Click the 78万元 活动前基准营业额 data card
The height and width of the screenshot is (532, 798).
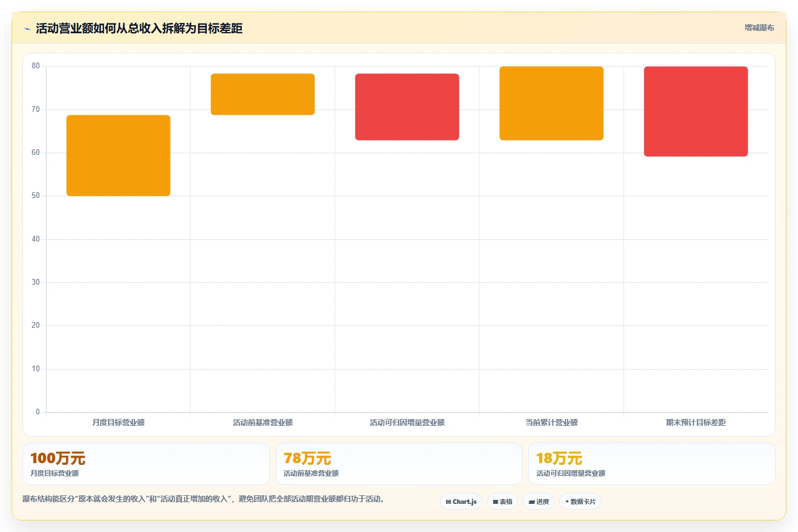pyautogui.click(x=399, y=464)
